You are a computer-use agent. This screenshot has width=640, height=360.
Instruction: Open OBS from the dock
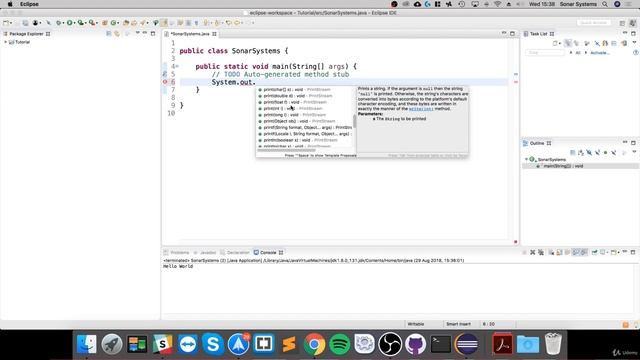(x=390, y=344)
